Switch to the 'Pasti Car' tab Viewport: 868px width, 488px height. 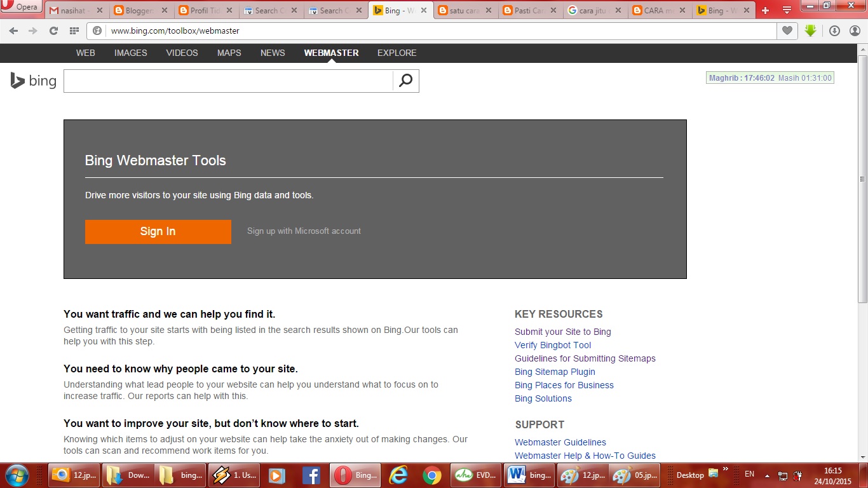pos(530,10)
